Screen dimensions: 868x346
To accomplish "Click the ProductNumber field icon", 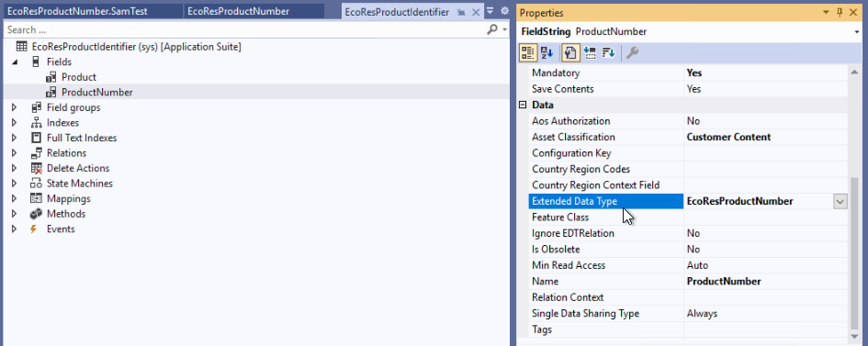I will tap(51, 93).
